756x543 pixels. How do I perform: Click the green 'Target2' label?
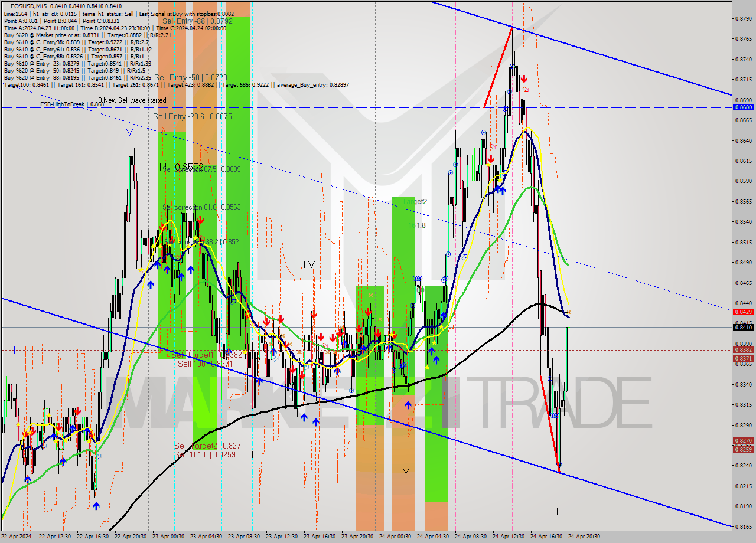[x=415, y=202]
